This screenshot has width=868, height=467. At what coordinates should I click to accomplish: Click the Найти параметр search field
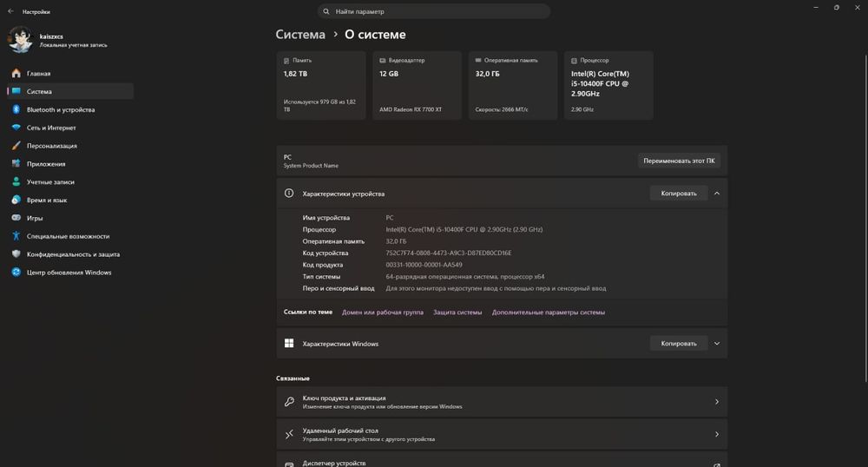[434, 11]
